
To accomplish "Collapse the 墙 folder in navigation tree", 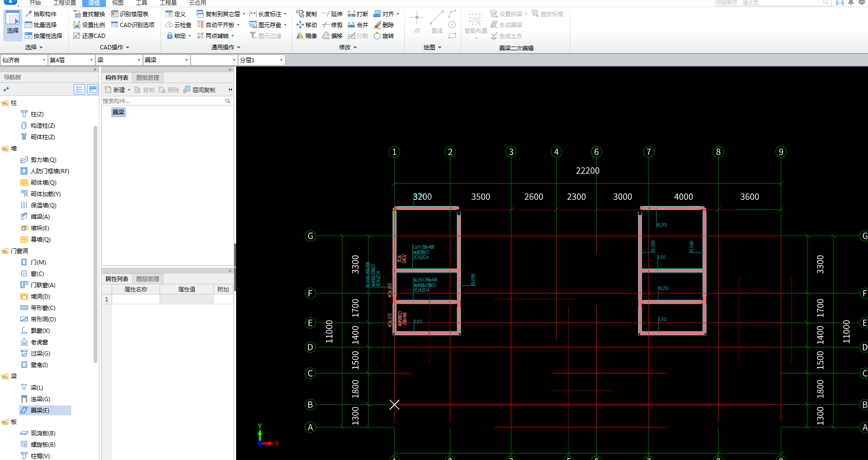I will (x=5, y=149).
